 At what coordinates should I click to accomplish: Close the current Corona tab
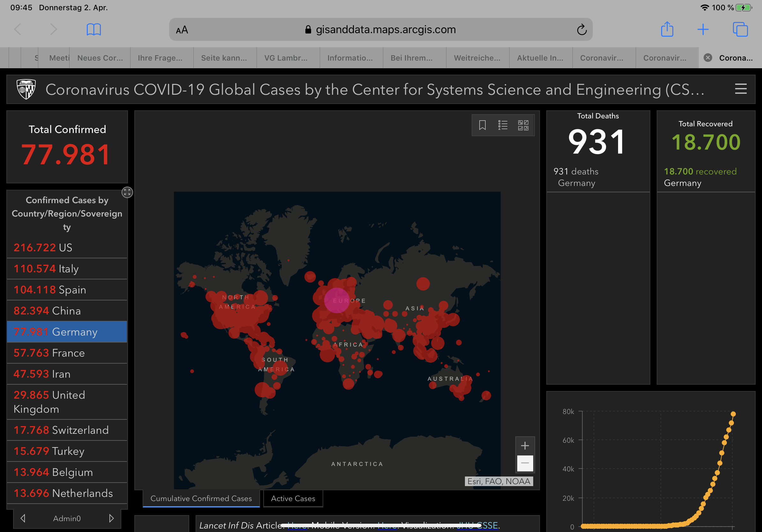pos(707,58)
